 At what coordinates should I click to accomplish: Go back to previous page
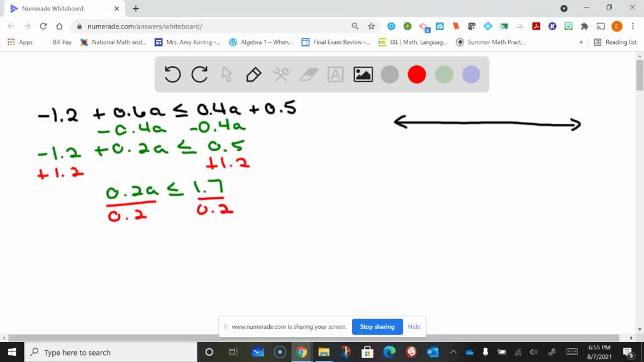(11, 26)
